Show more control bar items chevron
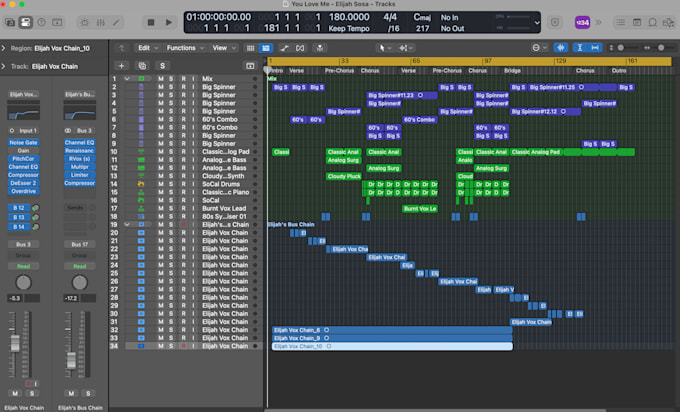Viewport: 680px width, 412px height. coord(598,22)
